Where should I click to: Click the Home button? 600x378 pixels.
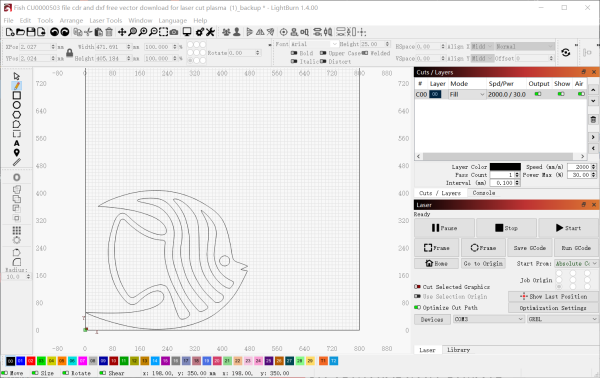tap(436, 264)
